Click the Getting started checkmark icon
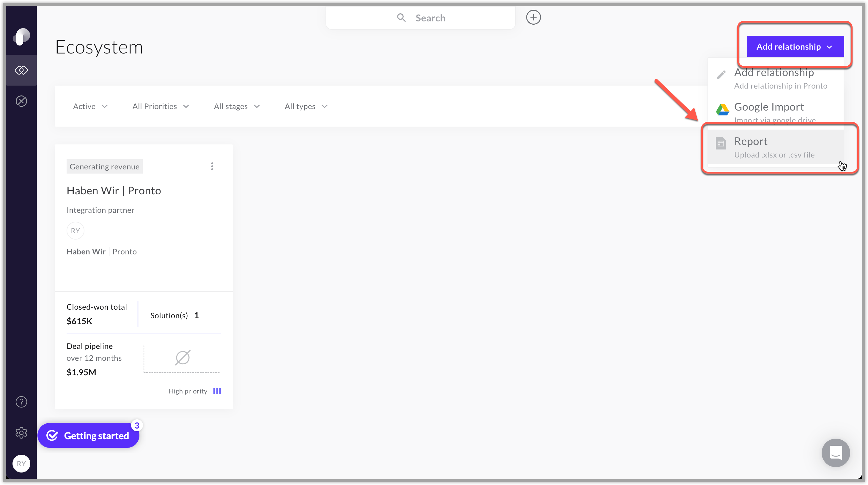Screen dimensions: 868x485 coord(52,435)
